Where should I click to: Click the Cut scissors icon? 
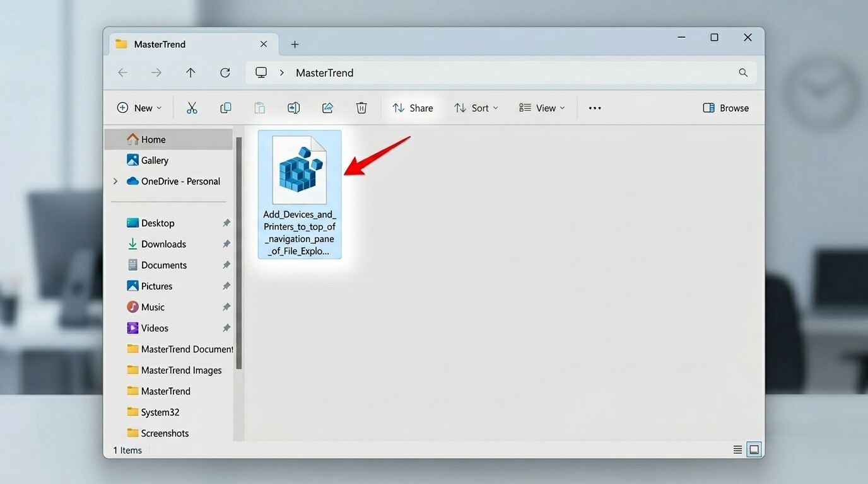(192, 108)
